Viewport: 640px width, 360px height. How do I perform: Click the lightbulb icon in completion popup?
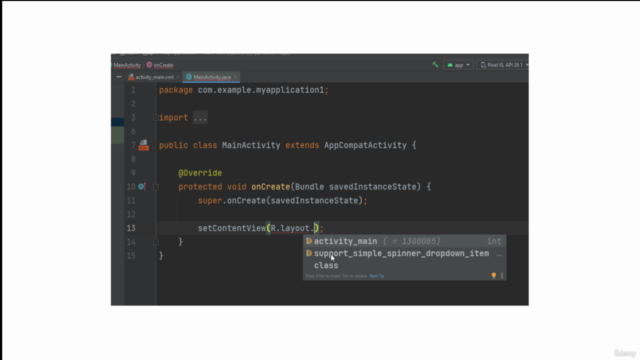pos(493,276)
